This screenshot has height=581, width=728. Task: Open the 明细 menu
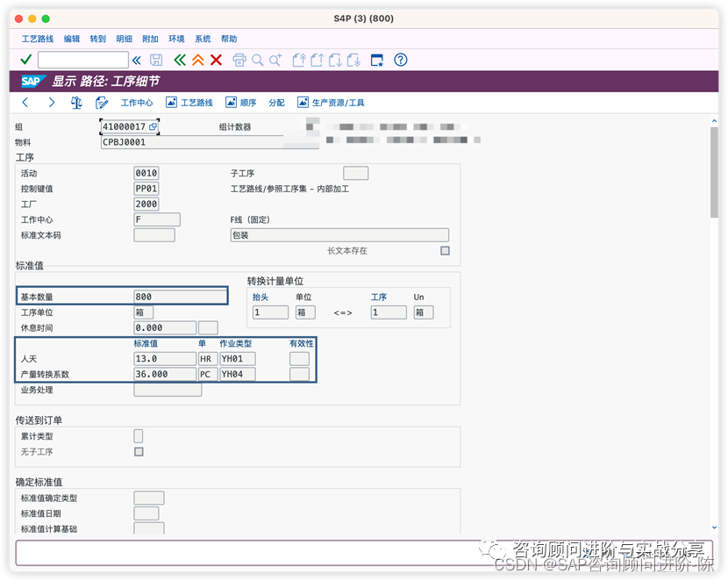coord(124,39)
